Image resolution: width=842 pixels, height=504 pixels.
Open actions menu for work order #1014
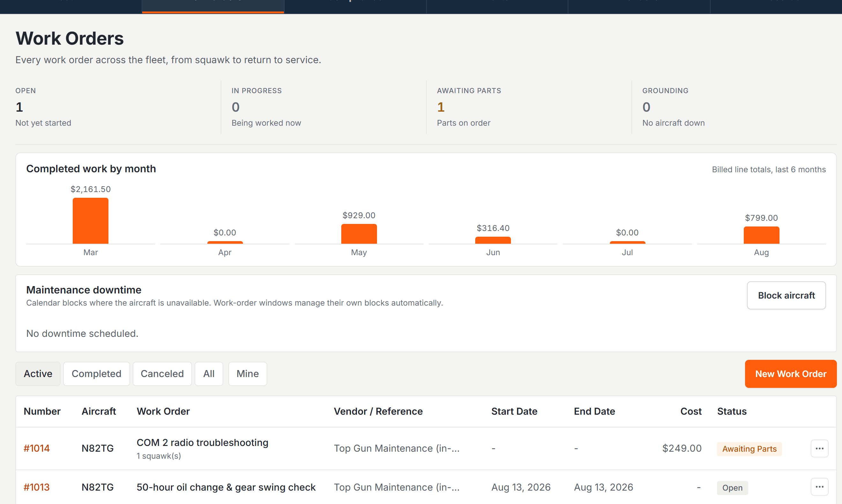(x=819, y=448)
